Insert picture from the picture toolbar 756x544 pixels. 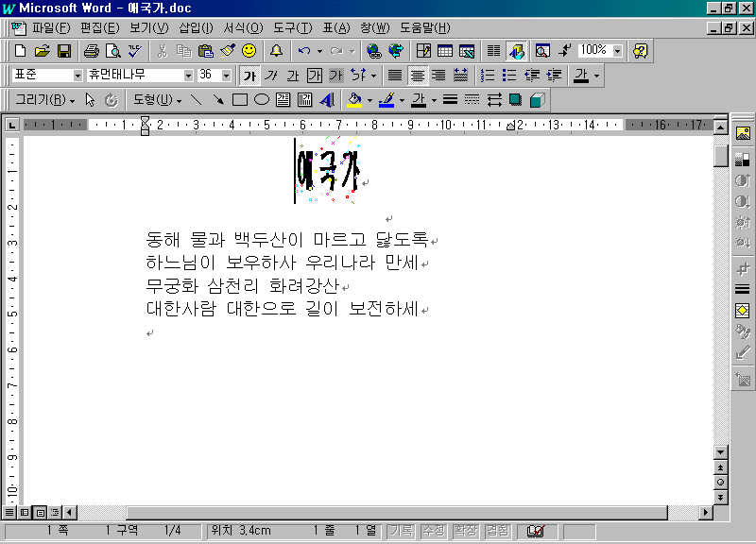(x=743, y=133)
